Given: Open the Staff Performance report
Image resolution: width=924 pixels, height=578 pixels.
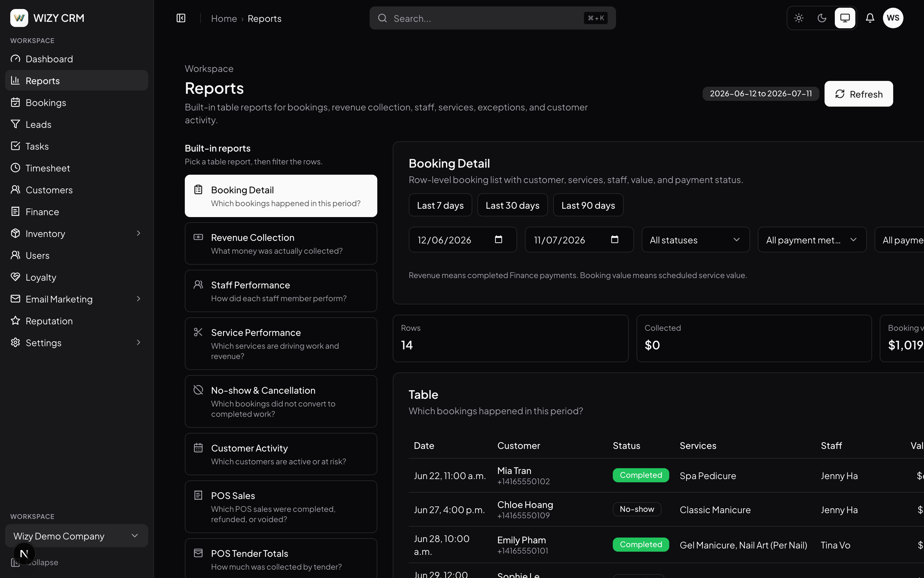Looking at the screenshot, I should pos(281,291).
